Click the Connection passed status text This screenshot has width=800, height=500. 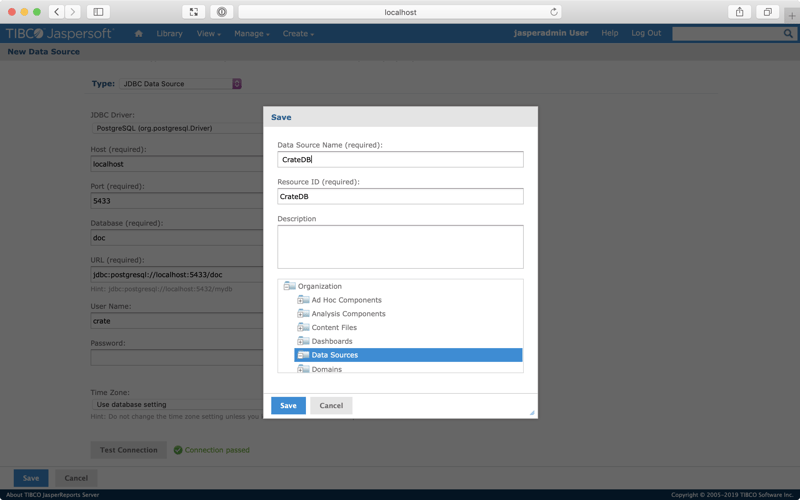pyautogui.click(x=217, y=450)
